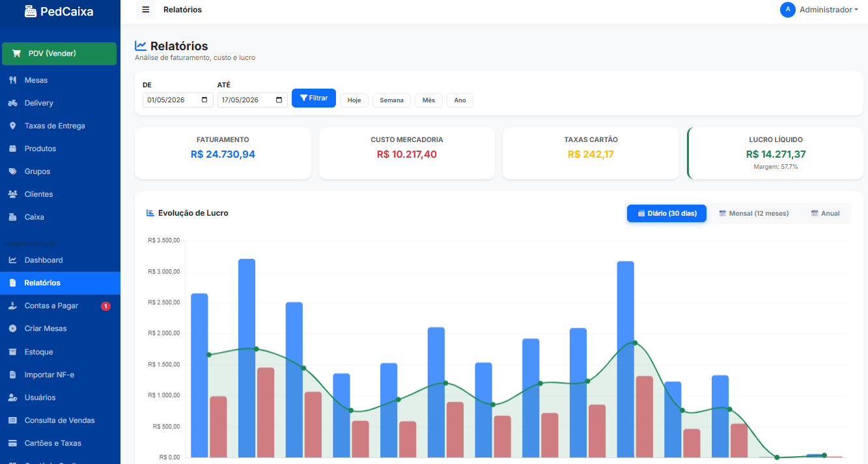The height and width of the screenshot is (464, 868).
Task: Click the R$ 2.000,00 axis label
Action: click(x=164, y=334)
